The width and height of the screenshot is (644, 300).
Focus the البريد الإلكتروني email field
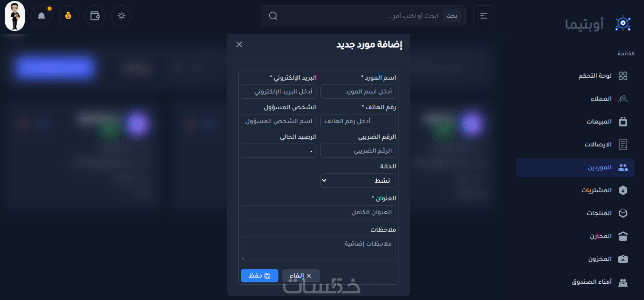tap(278, 92)
